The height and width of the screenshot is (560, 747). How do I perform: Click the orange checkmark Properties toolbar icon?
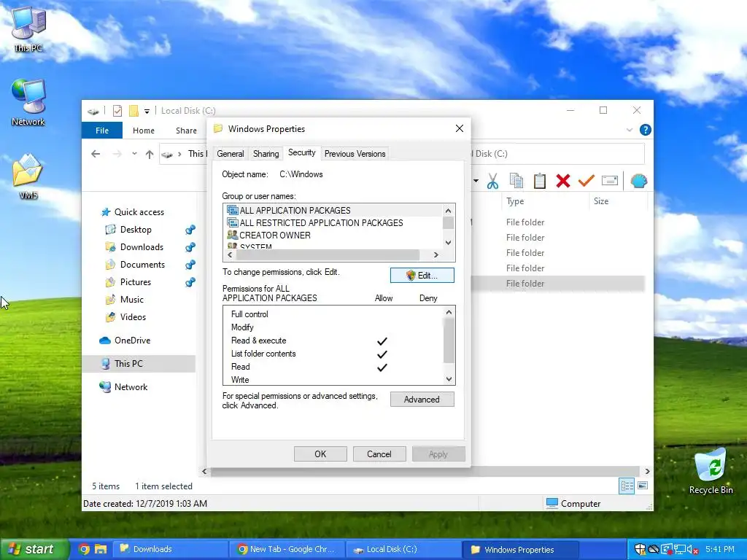coord(587,181)
